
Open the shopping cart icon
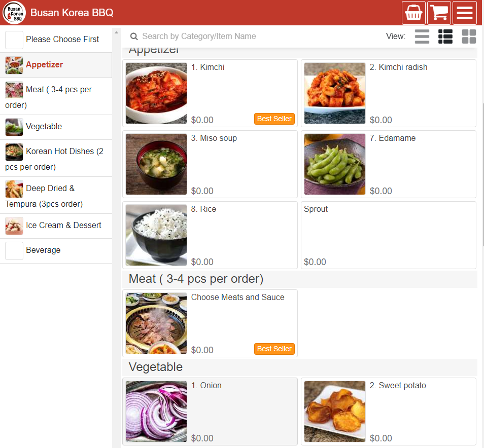pos(439,13)
